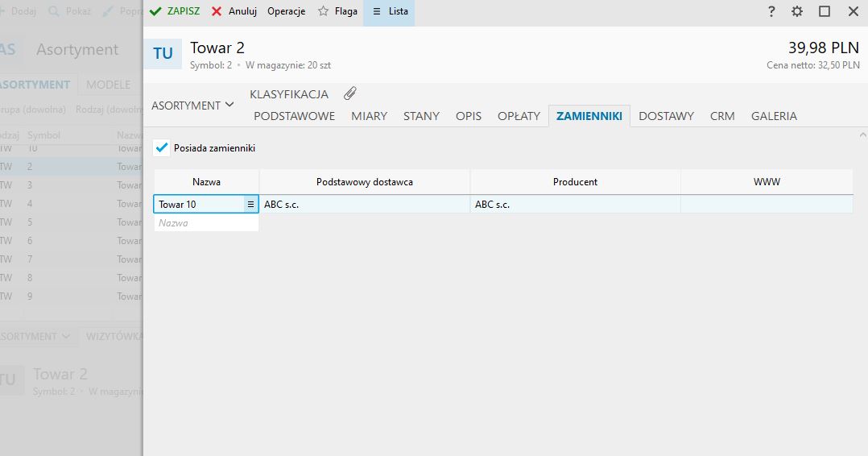The height and width of the screenshot is (456, 868).
Task: Open the KLASYFIKACJA section
Action: tap(289, 94)
